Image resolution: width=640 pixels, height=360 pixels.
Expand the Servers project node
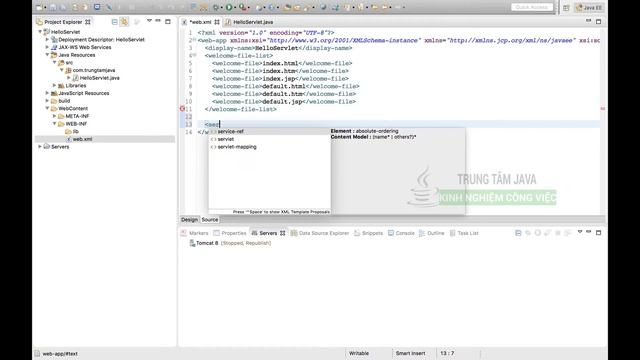click(40, 146)
